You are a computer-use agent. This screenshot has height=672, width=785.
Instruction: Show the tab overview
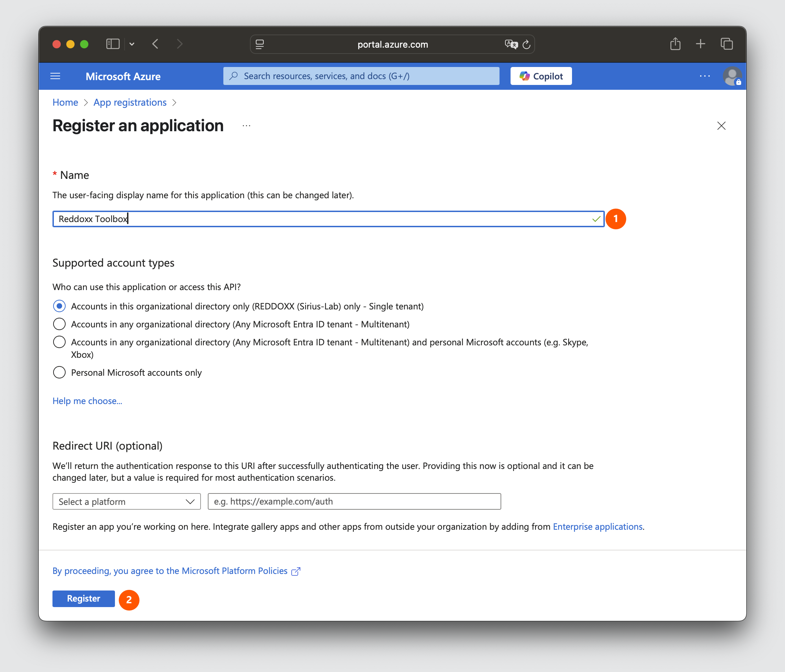[727, 44]
